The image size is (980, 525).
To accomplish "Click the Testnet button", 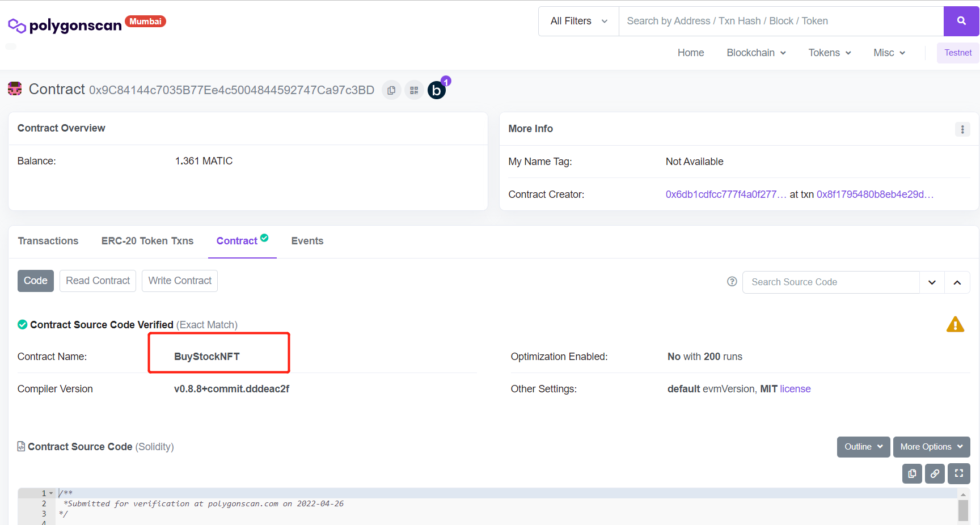I will 958,53.
